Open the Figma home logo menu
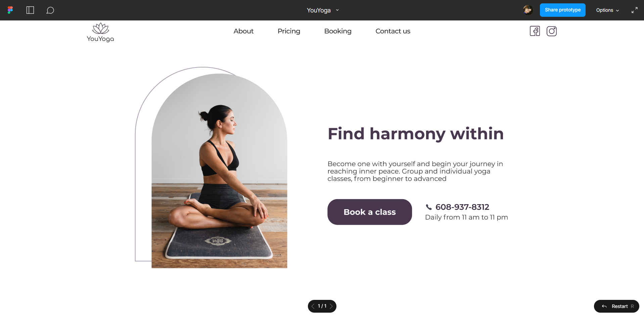This screenshot has width=644, height=316. tap(10, 10)
